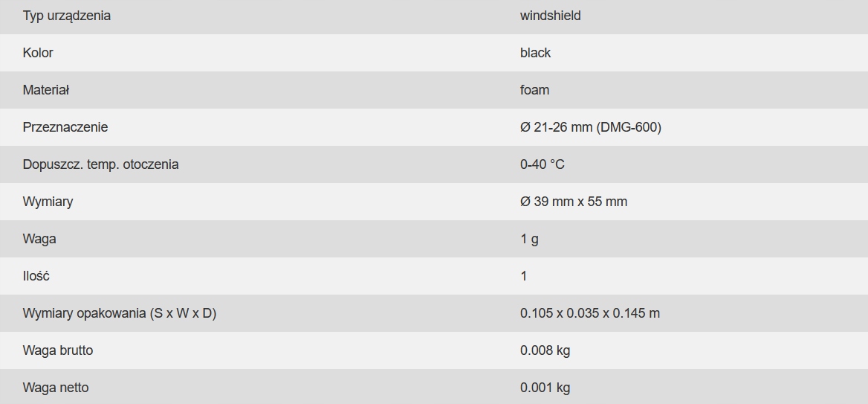Click the 'Waga brutto' label
This screenshot has width=868, height=404.
click(x=58, y=350)
